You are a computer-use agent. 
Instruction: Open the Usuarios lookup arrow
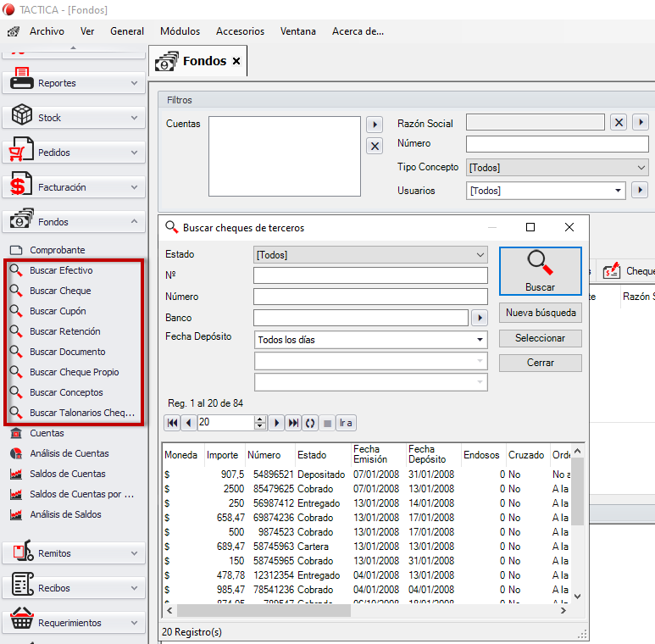tap(640, 190)
